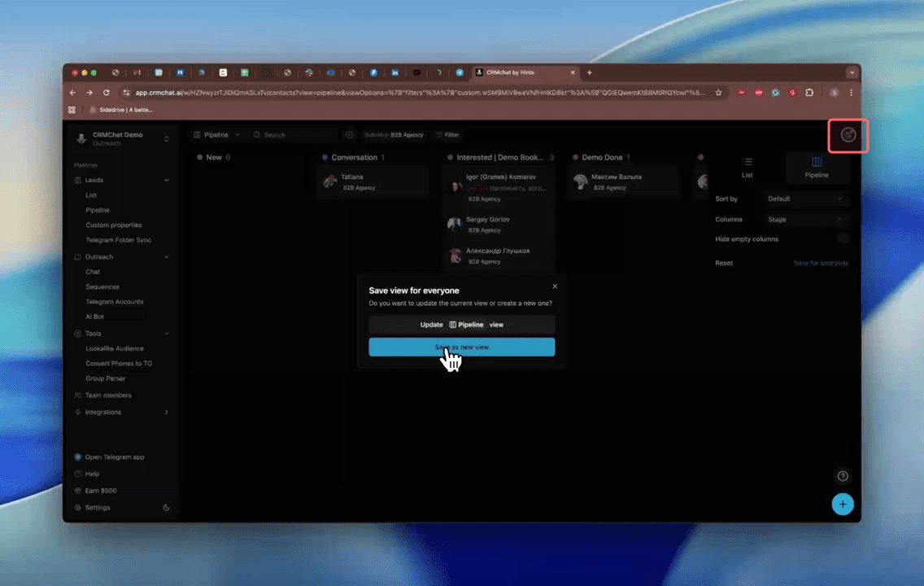Viewport: 924px width, 586px height.
Task: Click Reset in view settings
Action: [x=724, y=263]
